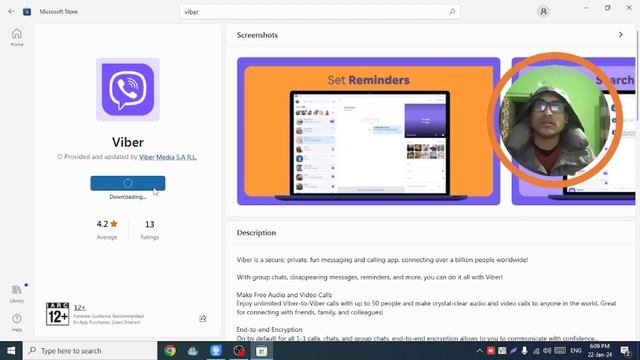Click the microphone tray icon
Image resolution: width=640 pixels, height=360 pixels.
pos(524,351)
